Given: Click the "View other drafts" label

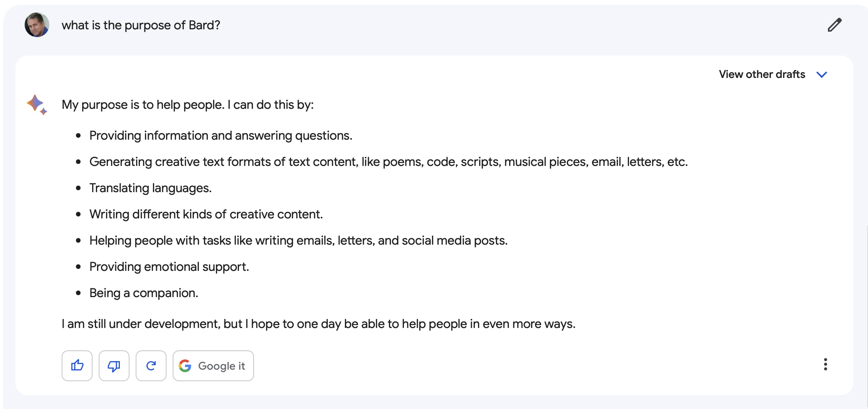Looking at the screenshot, I should [762, 74].
